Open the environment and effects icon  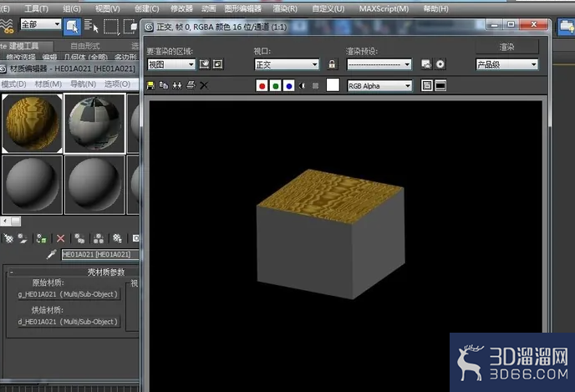[x=440, y=64]
